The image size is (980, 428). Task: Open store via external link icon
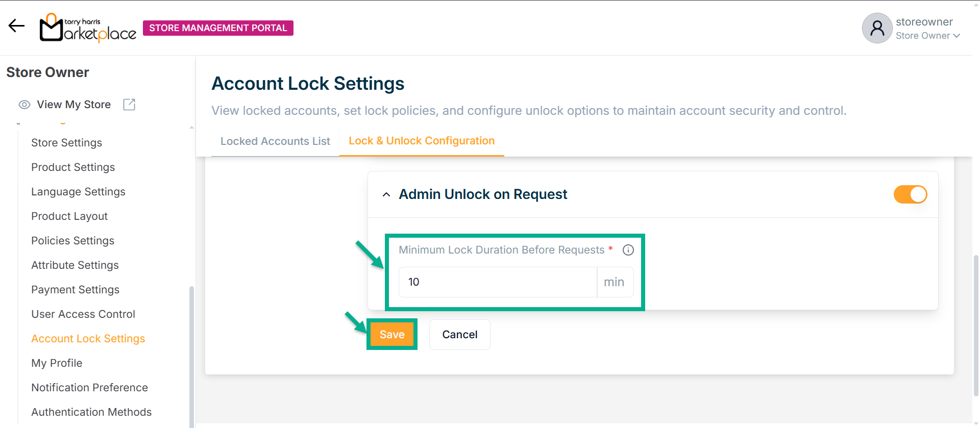pyautogui.click(x=129, y=105)
